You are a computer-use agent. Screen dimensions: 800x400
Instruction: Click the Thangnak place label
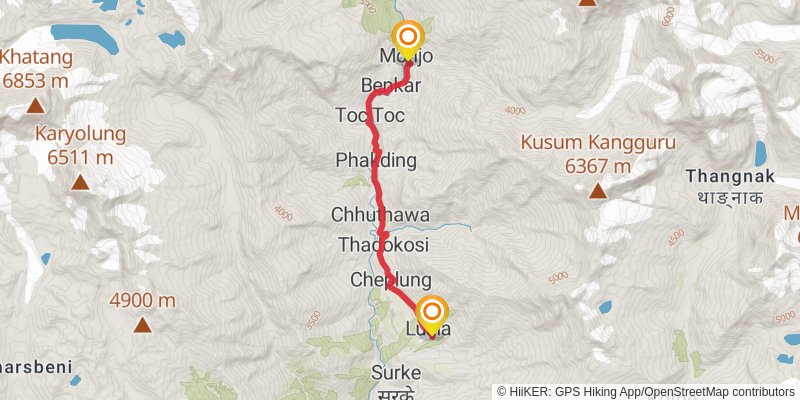731,177
